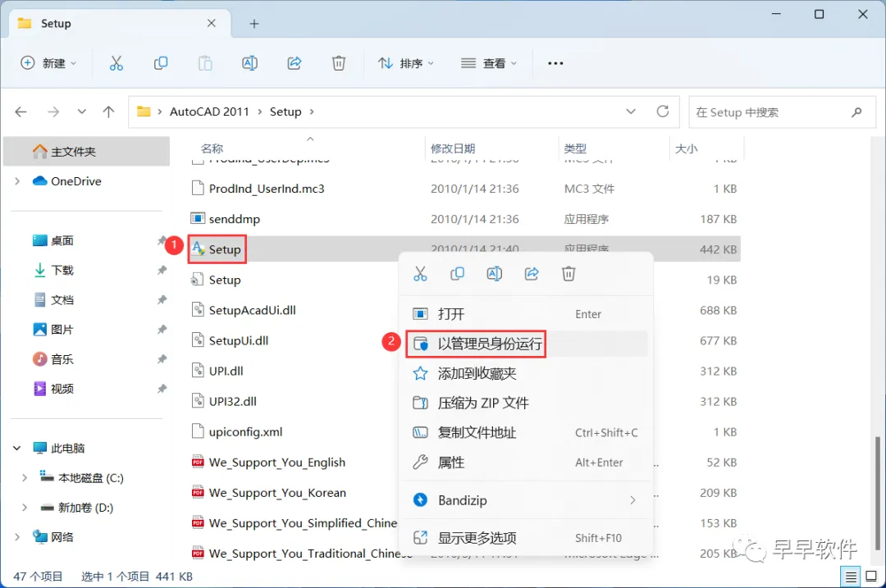Click AutoCAD 2011 in the breadcrumb path

pos(209,112)
